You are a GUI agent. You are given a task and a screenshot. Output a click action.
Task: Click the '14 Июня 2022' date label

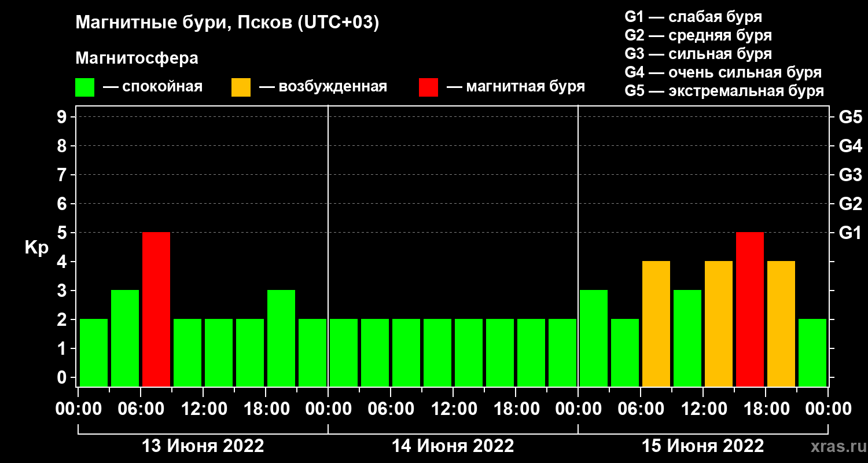point(453,446)
